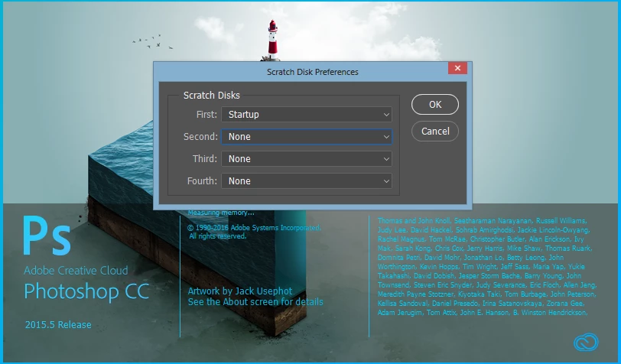Click the Creative Cloud logo icon
621x364 pixels.
coord(586,342)
